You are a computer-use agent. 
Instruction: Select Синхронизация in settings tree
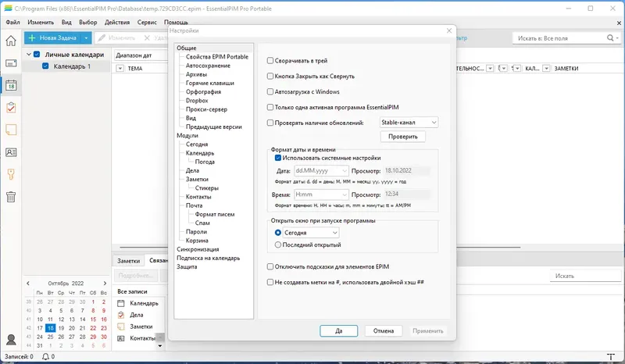point(198,249)
